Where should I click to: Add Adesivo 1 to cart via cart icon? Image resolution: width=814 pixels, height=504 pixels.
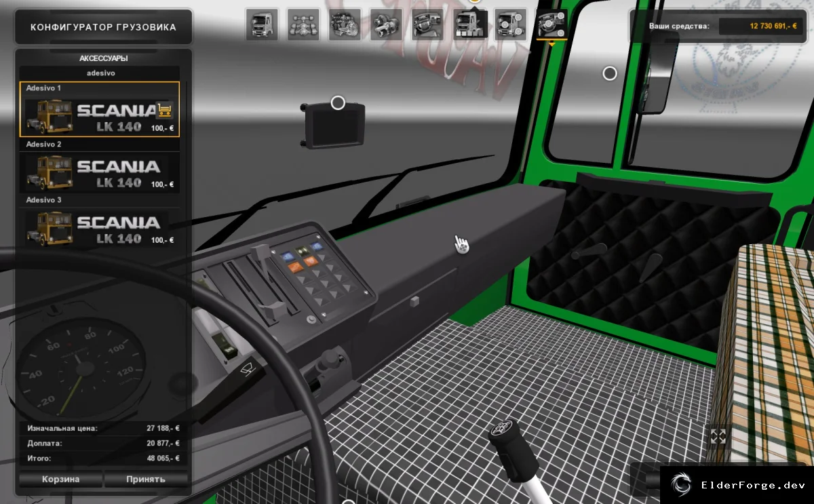[x=163, y=109]
